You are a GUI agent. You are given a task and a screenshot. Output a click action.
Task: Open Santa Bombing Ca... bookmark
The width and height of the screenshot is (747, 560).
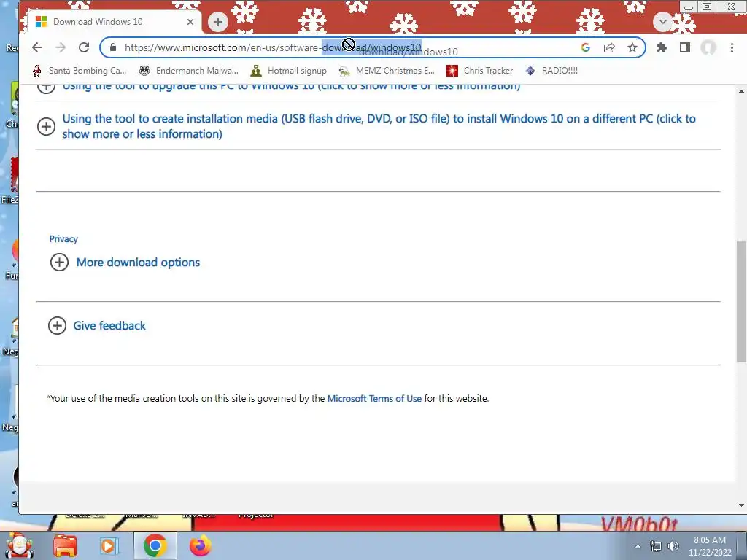pos(80,71)
